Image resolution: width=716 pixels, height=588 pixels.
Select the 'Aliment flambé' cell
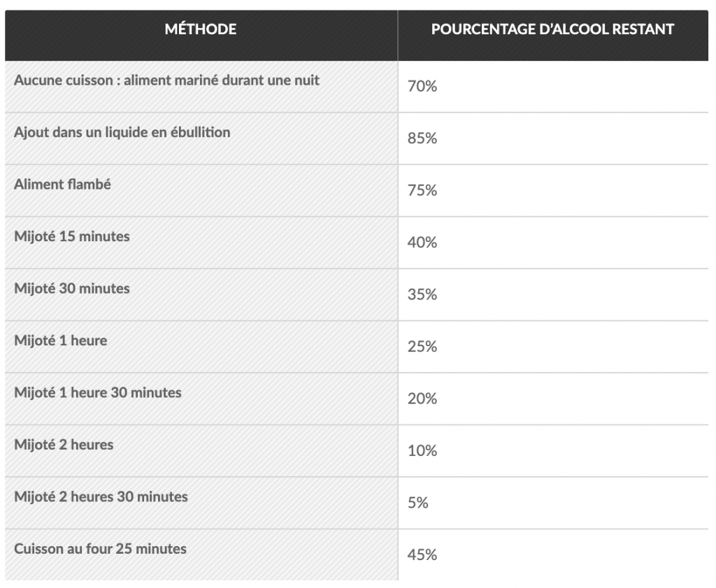63,185
